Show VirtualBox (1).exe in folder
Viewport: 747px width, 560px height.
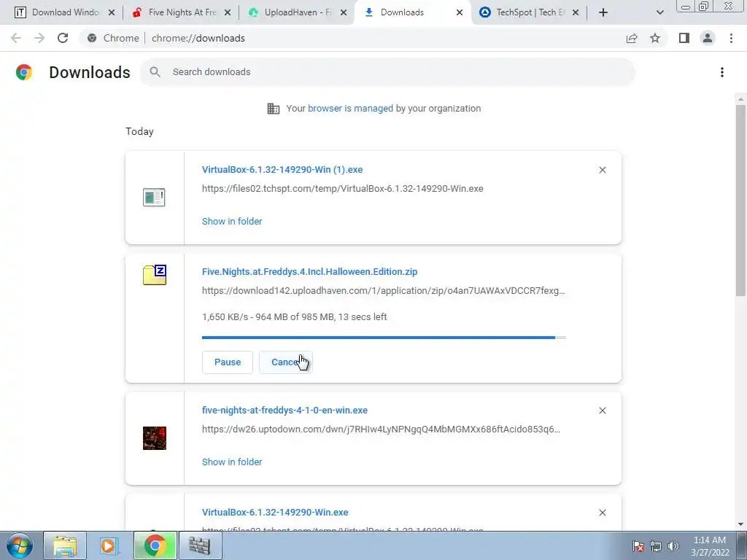click(x=232, y=222)
